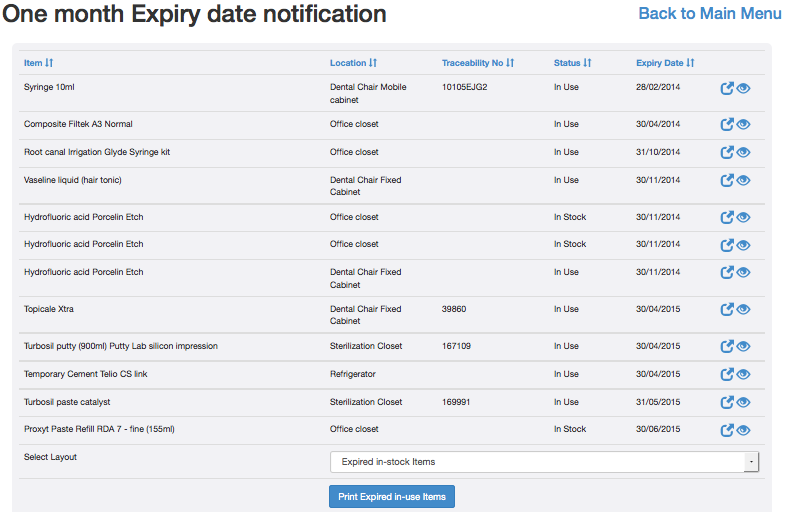Sort table by Item column
This screenshot has width=786, height=512.
pos(38,63)
